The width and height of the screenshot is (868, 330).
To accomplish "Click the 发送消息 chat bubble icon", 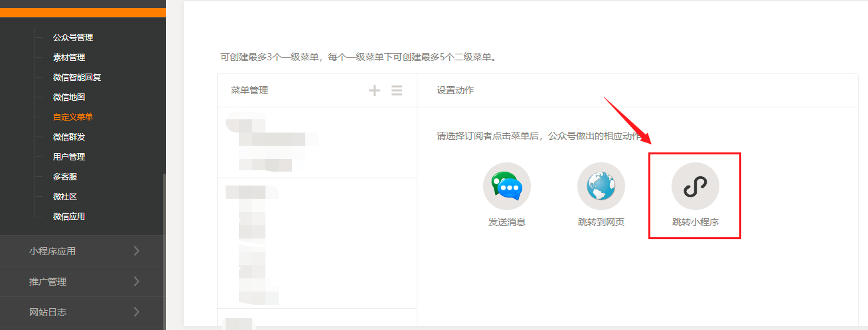I will click(x=507, y=186).
